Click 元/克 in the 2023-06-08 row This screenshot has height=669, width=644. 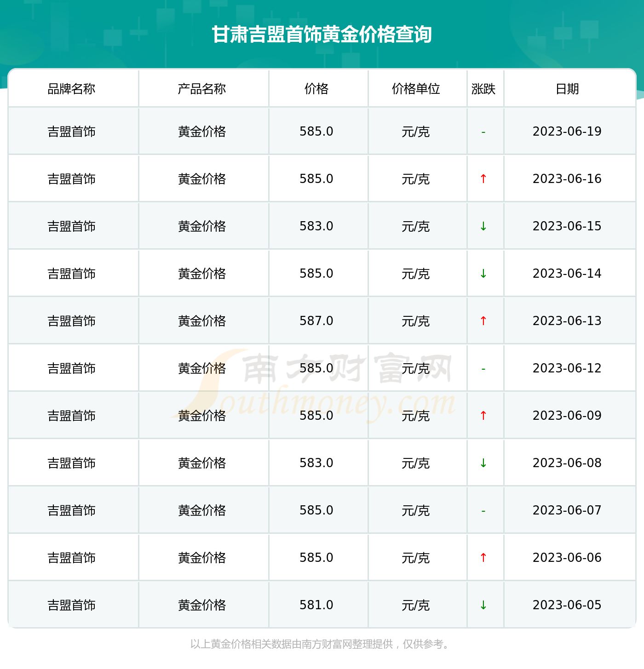(416, 463)
